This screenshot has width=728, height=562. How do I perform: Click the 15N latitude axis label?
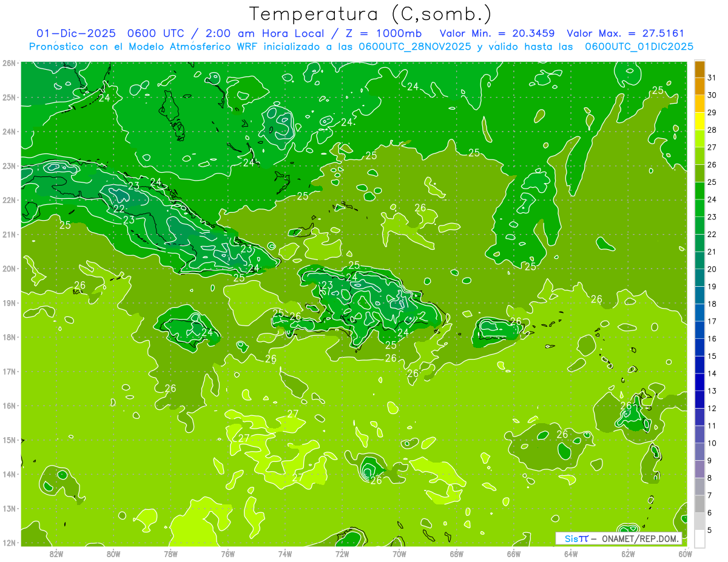8,440
